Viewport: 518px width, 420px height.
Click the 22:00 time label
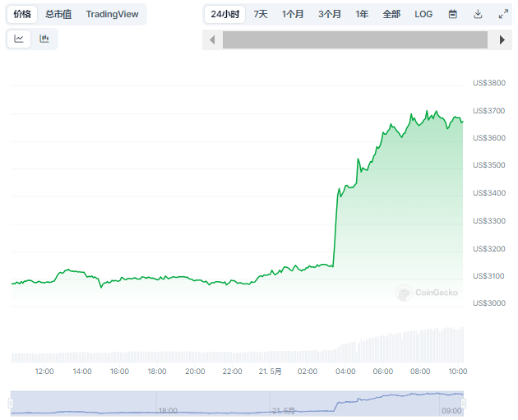click(232, 372)
